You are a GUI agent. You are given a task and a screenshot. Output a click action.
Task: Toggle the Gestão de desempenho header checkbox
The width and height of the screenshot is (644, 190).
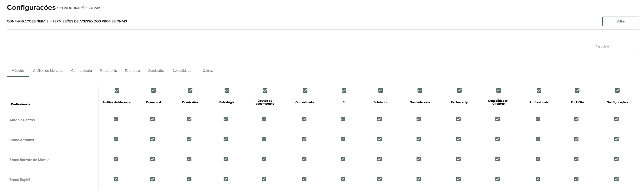click(x=265, y=90)
